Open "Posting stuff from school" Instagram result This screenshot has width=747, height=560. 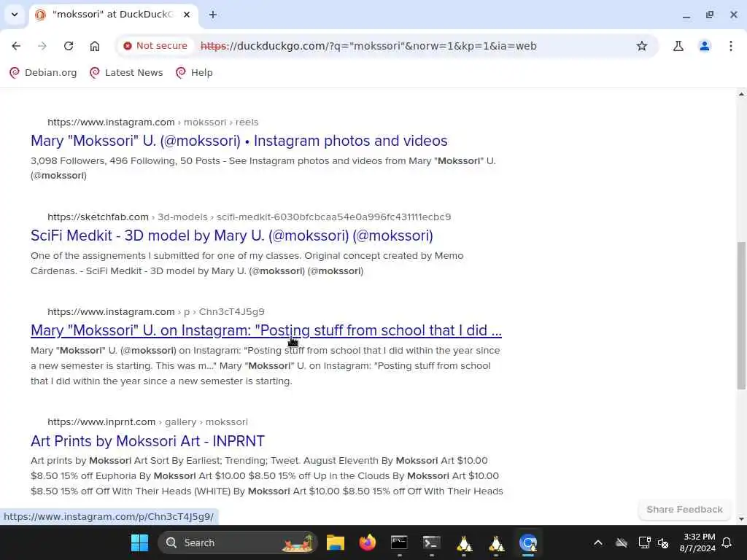coord(266,330)
